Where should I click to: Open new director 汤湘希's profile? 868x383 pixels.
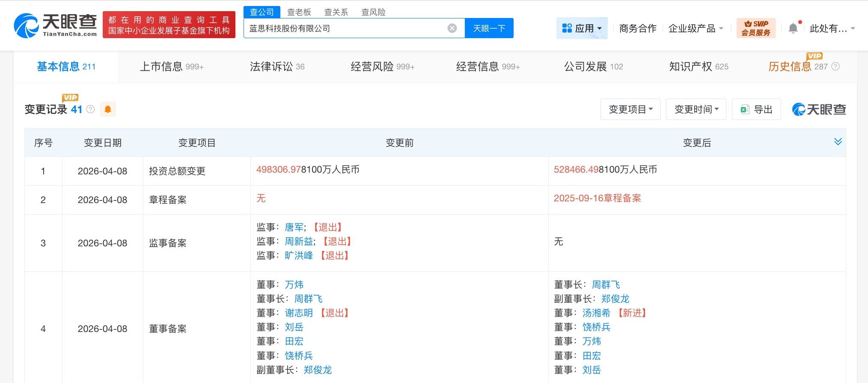click(x=596, y=313)
